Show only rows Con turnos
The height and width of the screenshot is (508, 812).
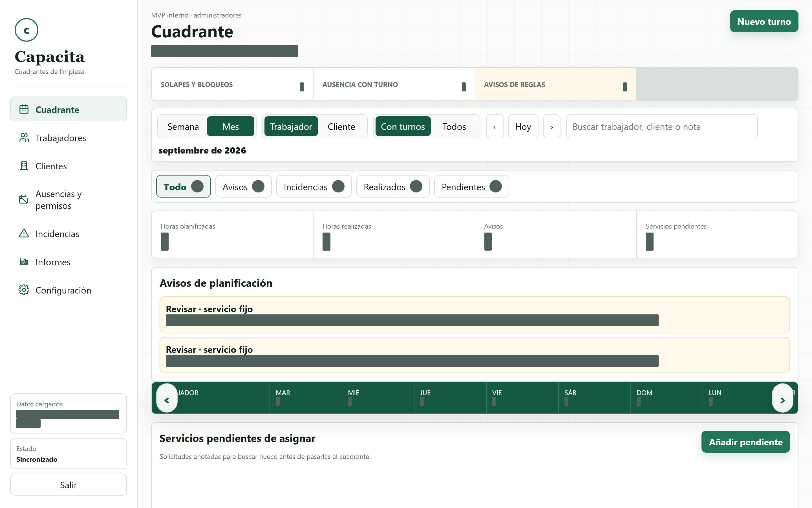pos(403,126)
